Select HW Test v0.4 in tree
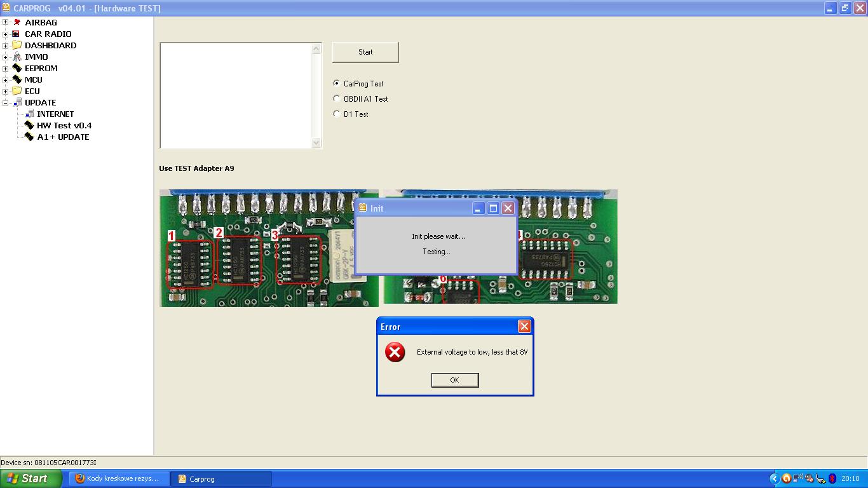The image size is (868, 488). click(64, 125)
